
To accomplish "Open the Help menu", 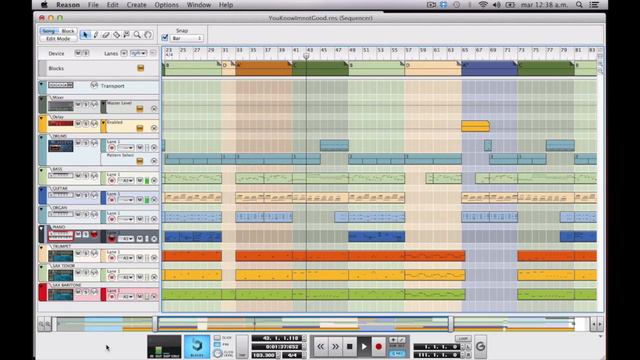I will (x=226, y=5).
